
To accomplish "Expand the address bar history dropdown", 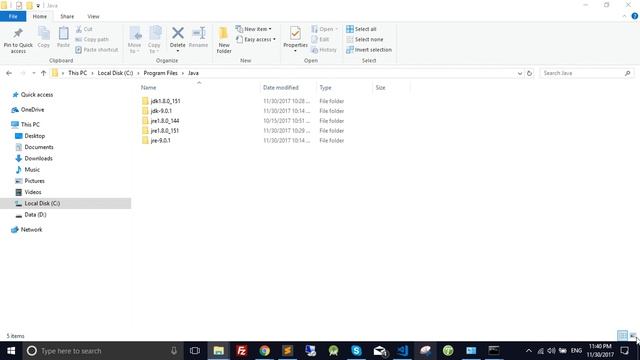I will 520,73.
